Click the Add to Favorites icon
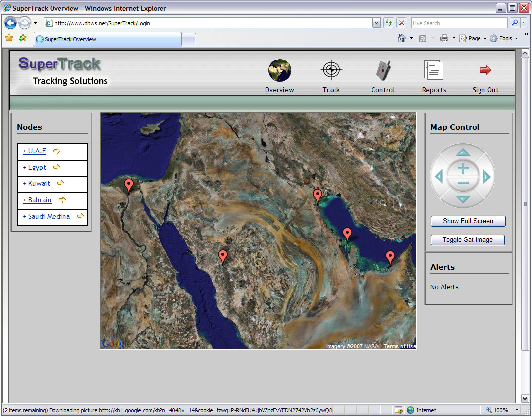 [x=22, y=38]
